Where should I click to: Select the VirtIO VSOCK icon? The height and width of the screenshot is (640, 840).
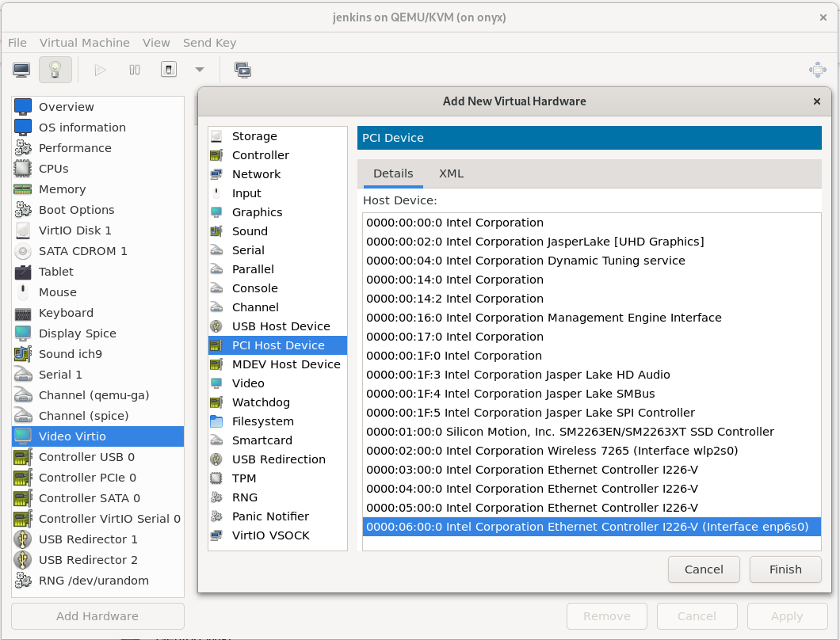pyautogui.click(x=216, y=535)
